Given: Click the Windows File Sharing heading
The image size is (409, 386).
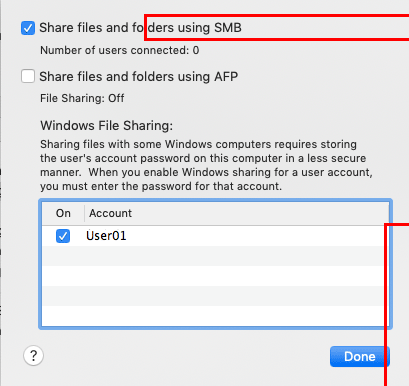Looking at the screenshot, I should [x=107, y=126].
